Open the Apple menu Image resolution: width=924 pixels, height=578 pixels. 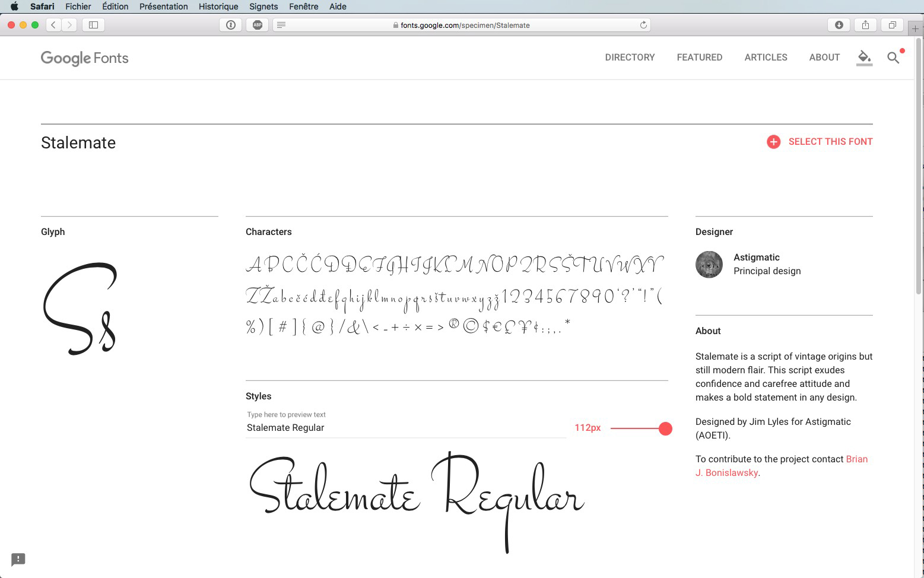[14, 7]
